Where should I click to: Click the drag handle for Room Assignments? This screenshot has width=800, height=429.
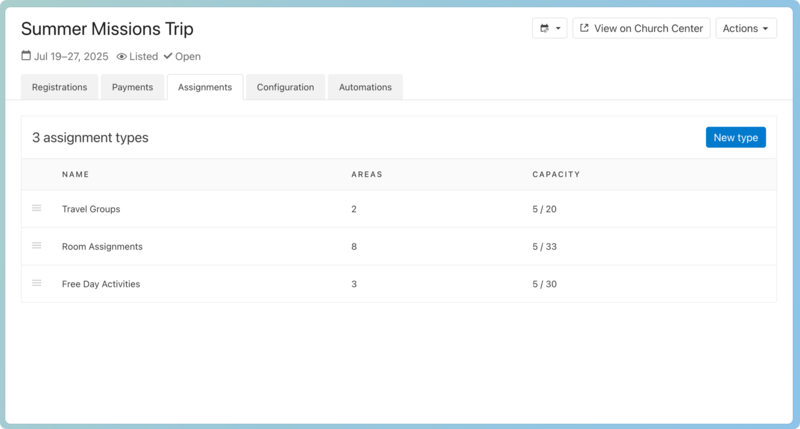37,246
